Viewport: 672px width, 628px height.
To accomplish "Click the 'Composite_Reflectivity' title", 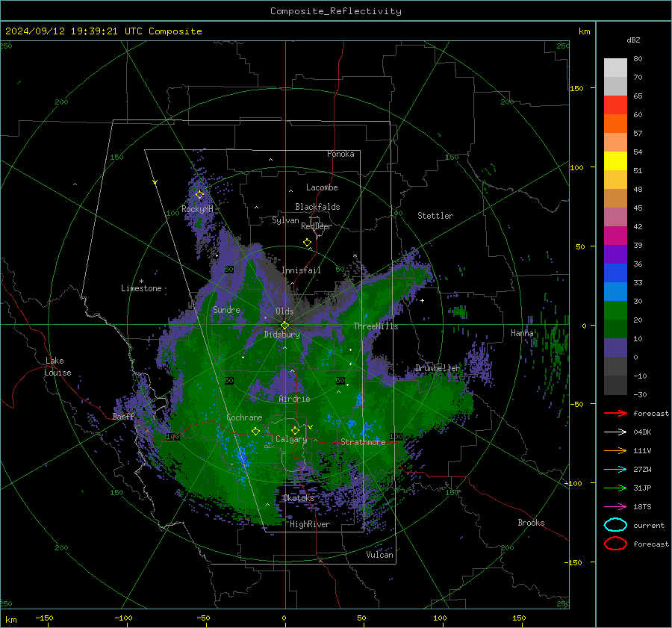I will [x=336, y=11].
